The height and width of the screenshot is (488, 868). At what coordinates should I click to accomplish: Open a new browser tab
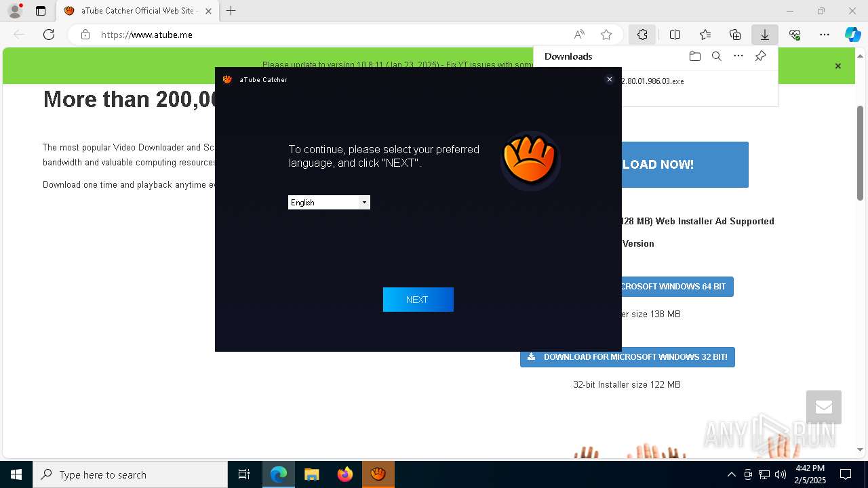231,11
